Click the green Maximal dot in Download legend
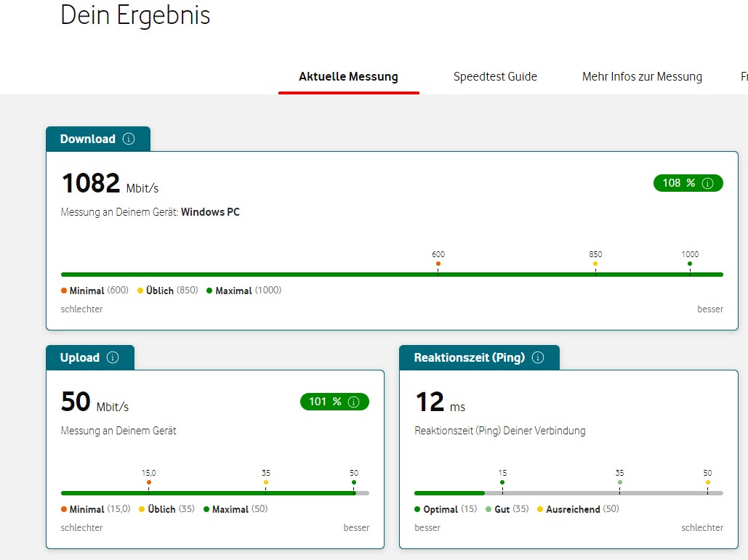The width and height of the screenshot is (748, 560). (211, 290)
